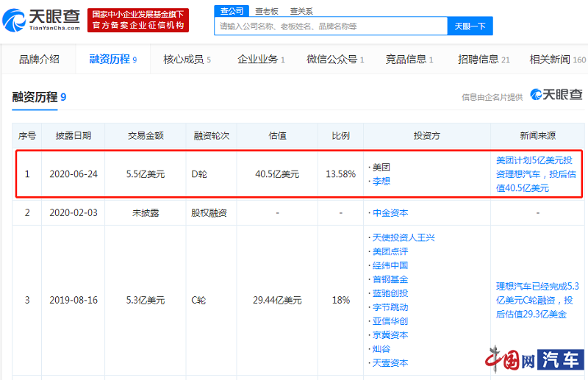Viewport: 588px width, 380px height.
Task: Select the 查公司 search tab
Action: (232, 11)
